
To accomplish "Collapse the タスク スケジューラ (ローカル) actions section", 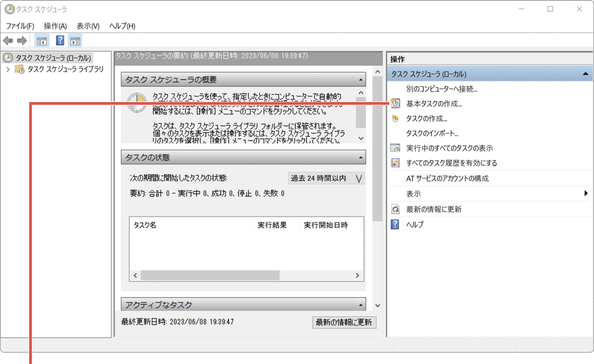I will [x=585, y=73].
